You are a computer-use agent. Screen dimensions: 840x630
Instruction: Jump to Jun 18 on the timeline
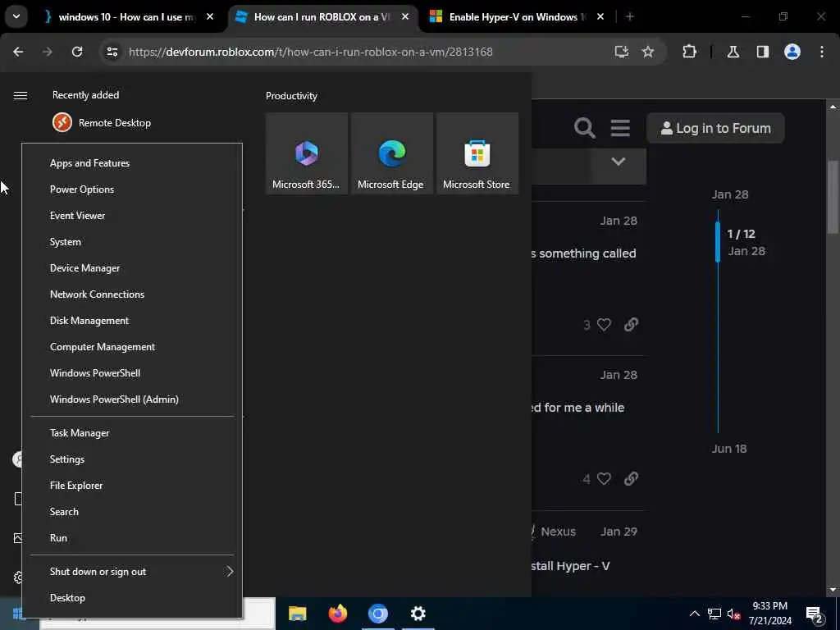coord(729,449)
